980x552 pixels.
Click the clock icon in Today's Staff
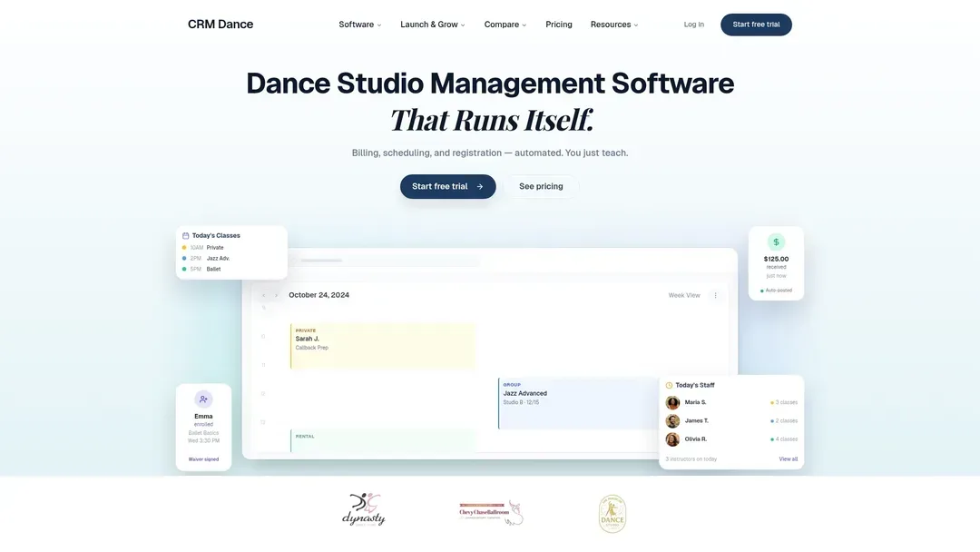669,385
